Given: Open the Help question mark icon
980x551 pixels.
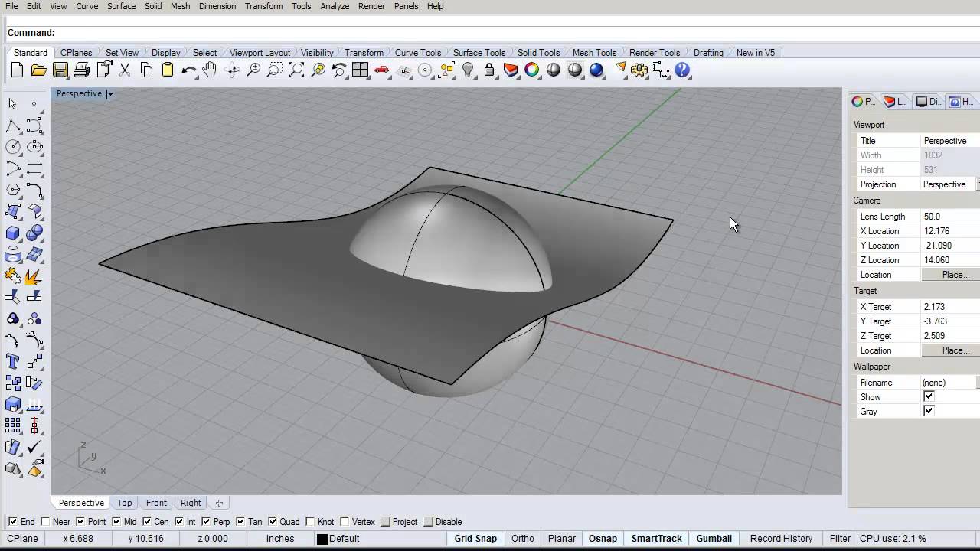Looking at the screenshot, I should pyautogui.click(x=682, y=70).
